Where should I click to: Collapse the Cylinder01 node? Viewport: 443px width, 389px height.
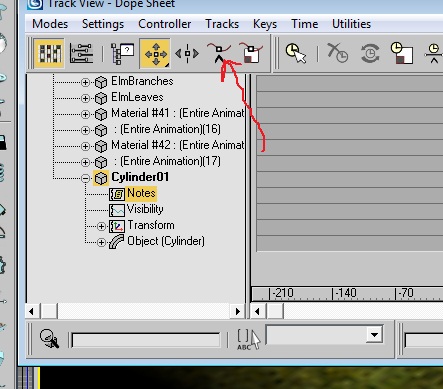point(85,178)
